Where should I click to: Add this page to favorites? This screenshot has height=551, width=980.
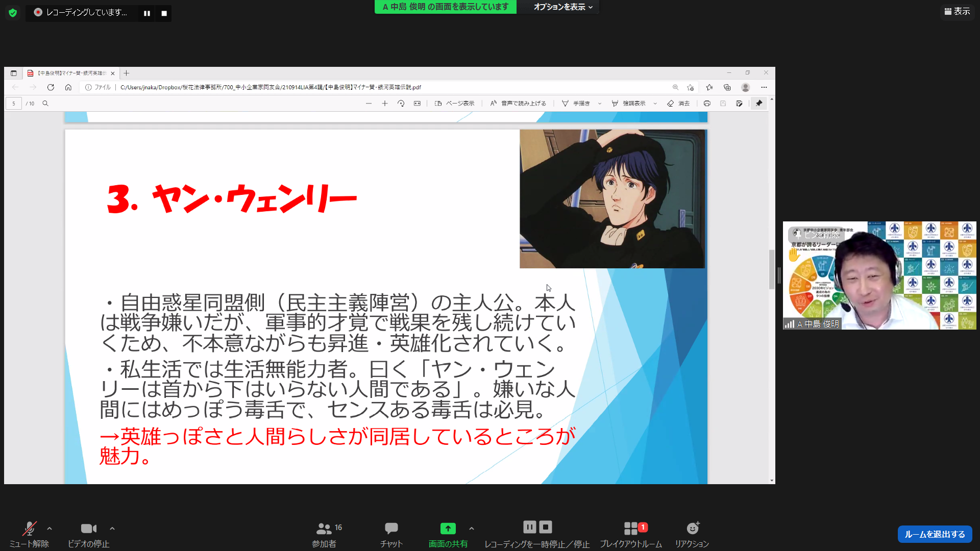point(691,88)
